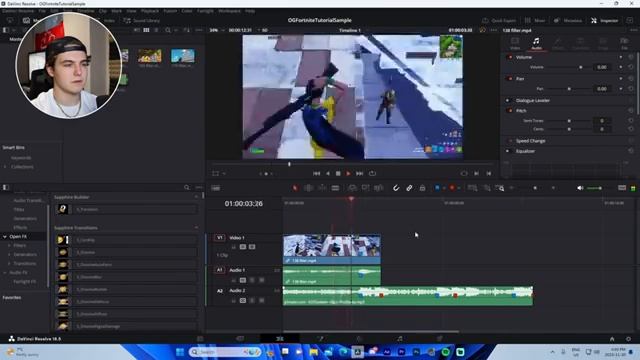Jump to first frame in viewer
The height and width of the screenshot is (360, 640).
(x=316, y=173)
